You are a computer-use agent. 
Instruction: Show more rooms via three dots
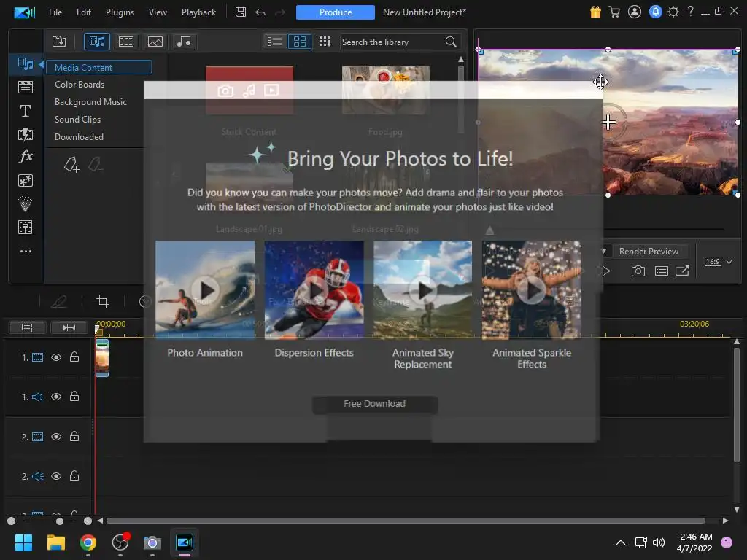pos(26,251)
